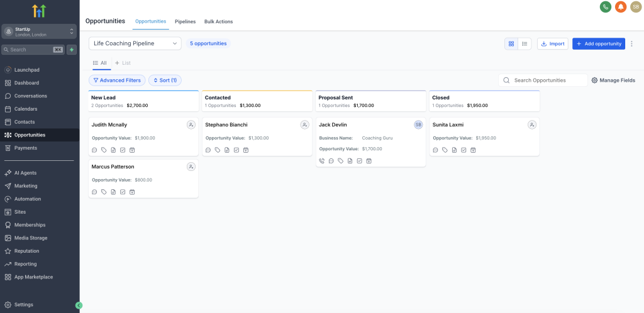Assign owner on Stephano Bianchi card
Viewport: 644px width, 313px height.
305,124
